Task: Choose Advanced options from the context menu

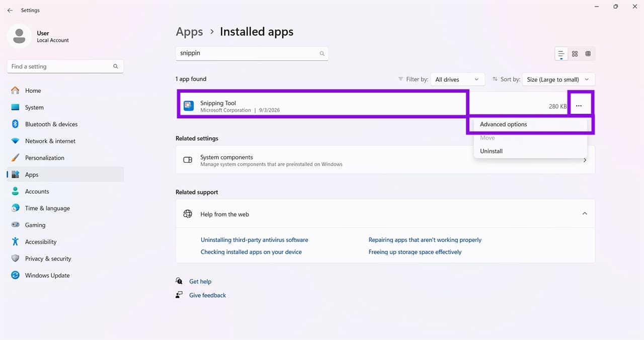Action: tap(530, 124)
